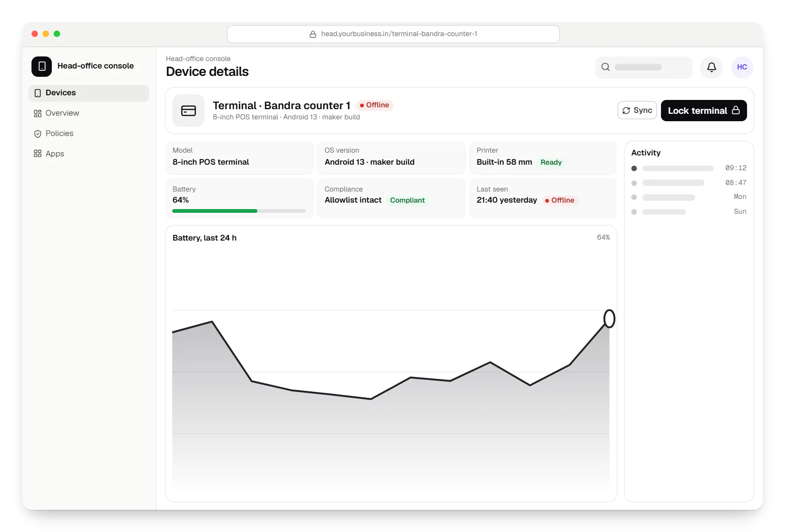Click the 'Device details' page heading
785x532 pixels.
coord(207,72)
